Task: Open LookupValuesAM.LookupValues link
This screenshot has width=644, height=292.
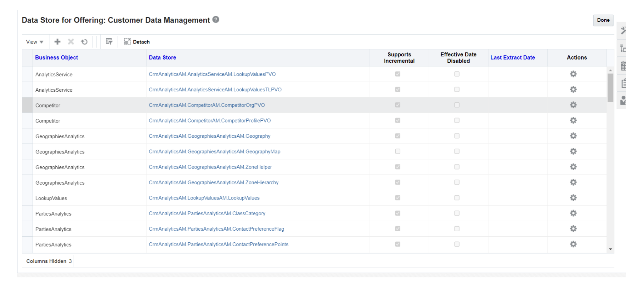Action: pyautogui.click(x=204, y=198)
